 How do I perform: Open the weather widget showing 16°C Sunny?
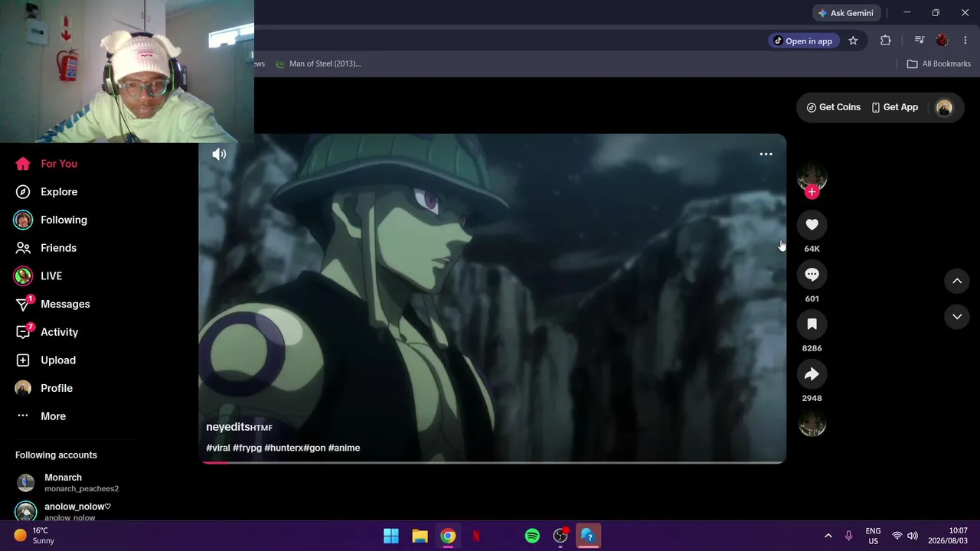coord(34,536)
